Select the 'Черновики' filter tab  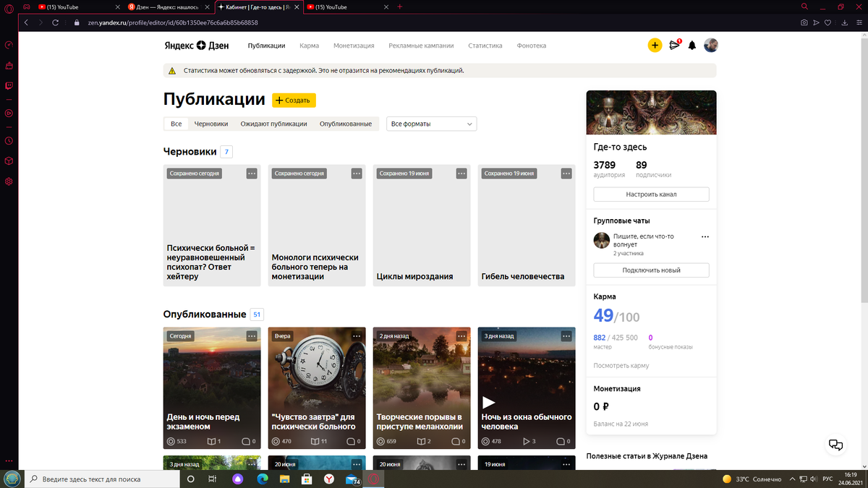point(211,124)
